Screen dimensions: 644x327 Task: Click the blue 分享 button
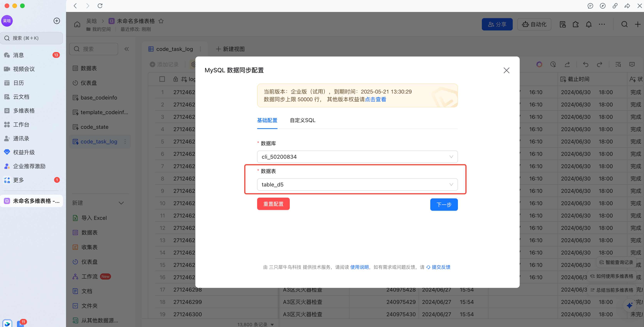[497, 24]
